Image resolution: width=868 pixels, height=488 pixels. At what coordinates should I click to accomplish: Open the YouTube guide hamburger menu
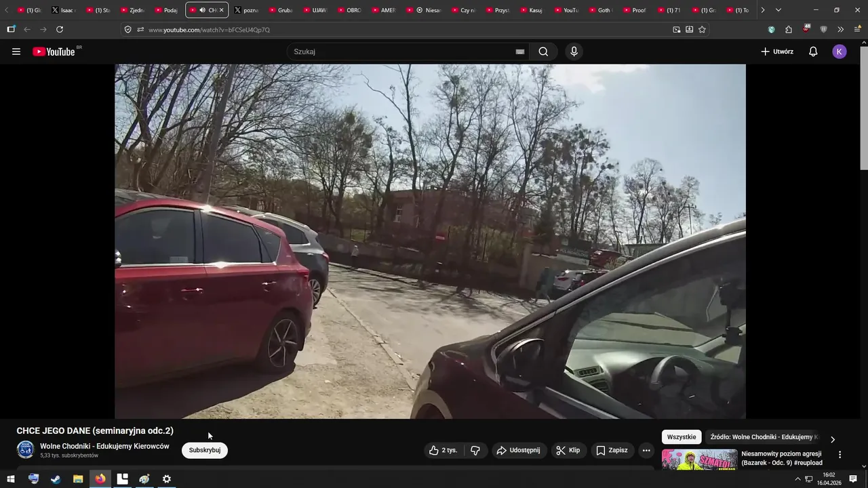16,52
